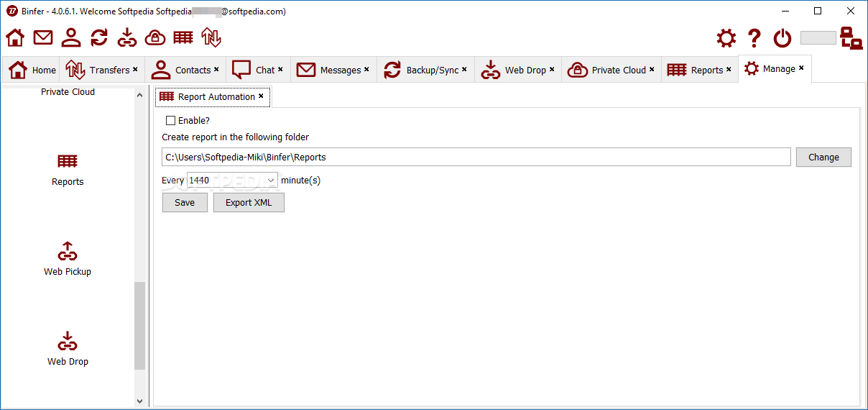Close the Report Automation sub-tab
This screenshot has height=410, width=868.
[x=261, y=96]
